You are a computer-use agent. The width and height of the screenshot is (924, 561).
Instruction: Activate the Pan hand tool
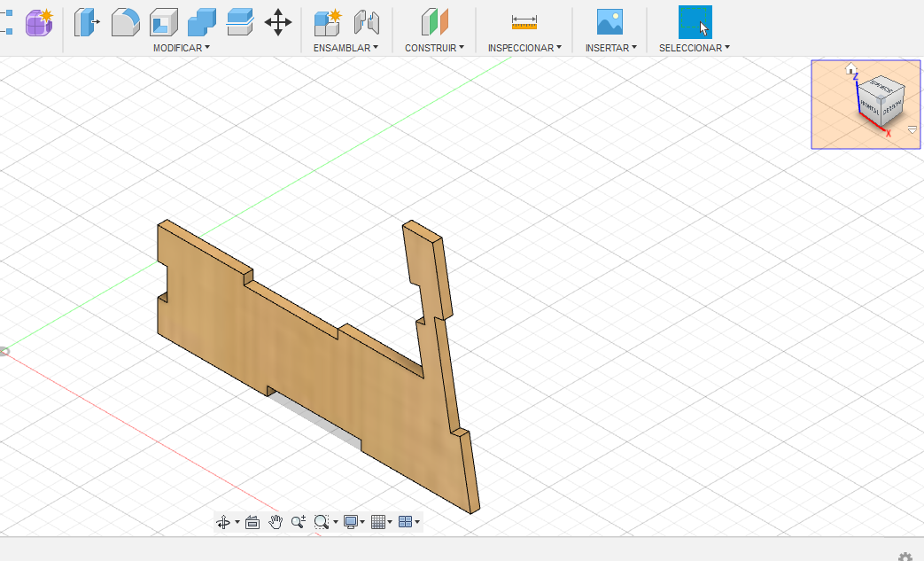276,522
